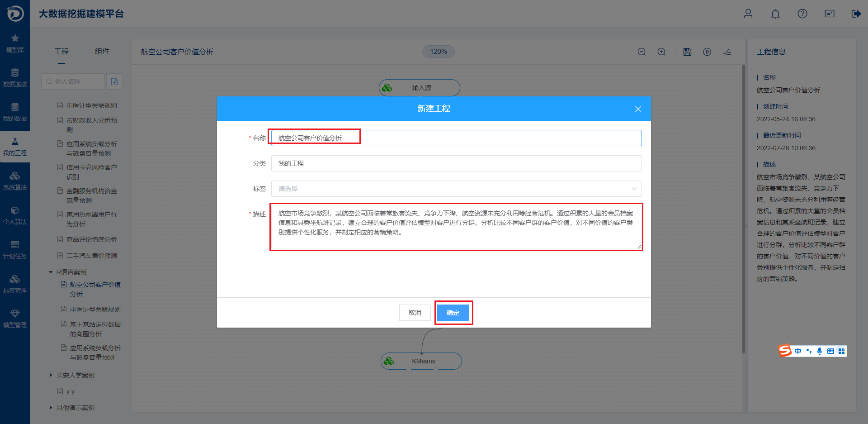Screen dimensions: 868x424
Task: Click the Sogou input method logo
Action: pos(785,351)
